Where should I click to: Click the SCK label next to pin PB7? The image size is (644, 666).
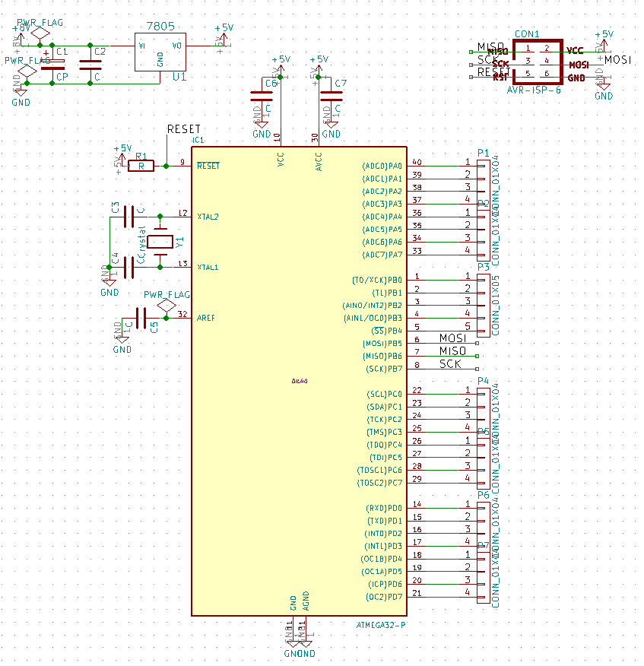click(450, 364)
